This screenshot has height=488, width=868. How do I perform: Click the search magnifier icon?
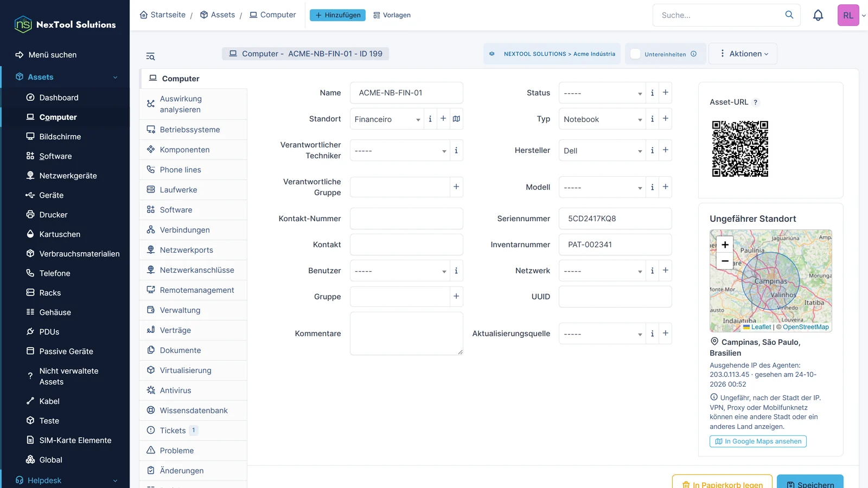(789, 15)
